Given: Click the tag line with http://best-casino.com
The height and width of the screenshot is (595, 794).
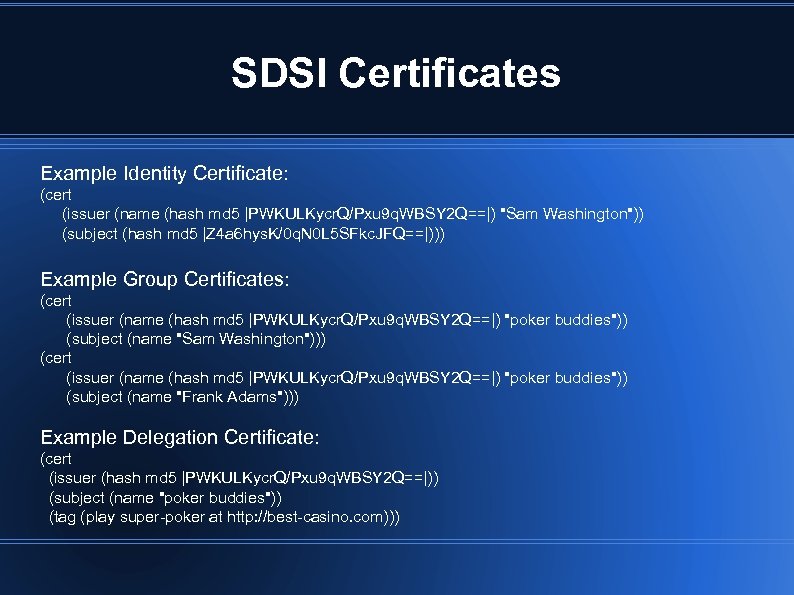Looking at the screenshot, I should [224, 518].
